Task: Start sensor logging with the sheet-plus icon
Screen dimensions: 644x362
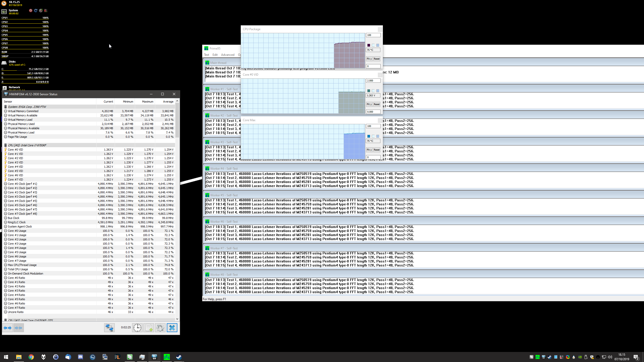Action: pos(149,328)
